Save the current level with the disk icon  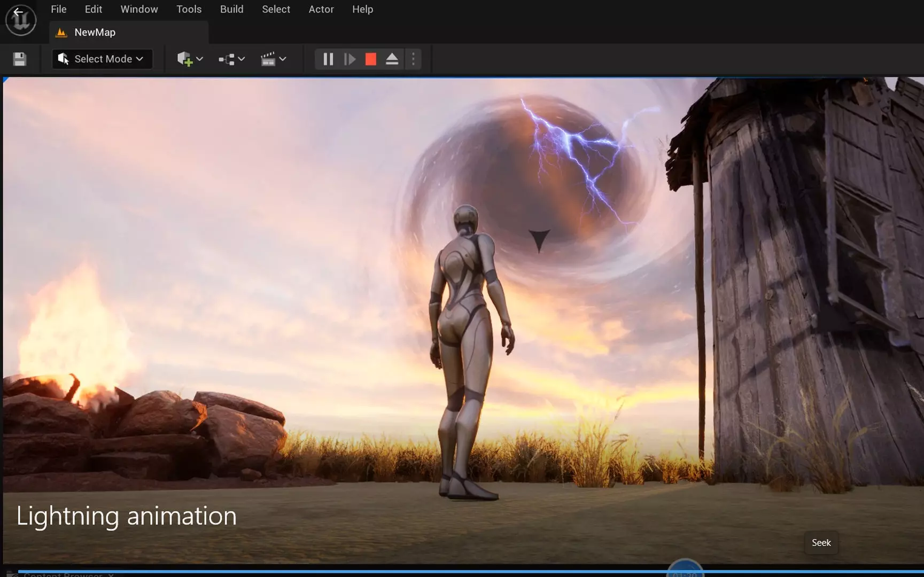coord(20,59)
